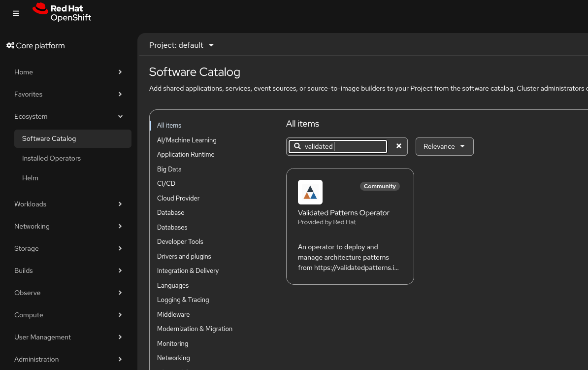The width and height of the screenshot is (588, 370).
Task: Filter by Middleware category
Action: (173, 314)
